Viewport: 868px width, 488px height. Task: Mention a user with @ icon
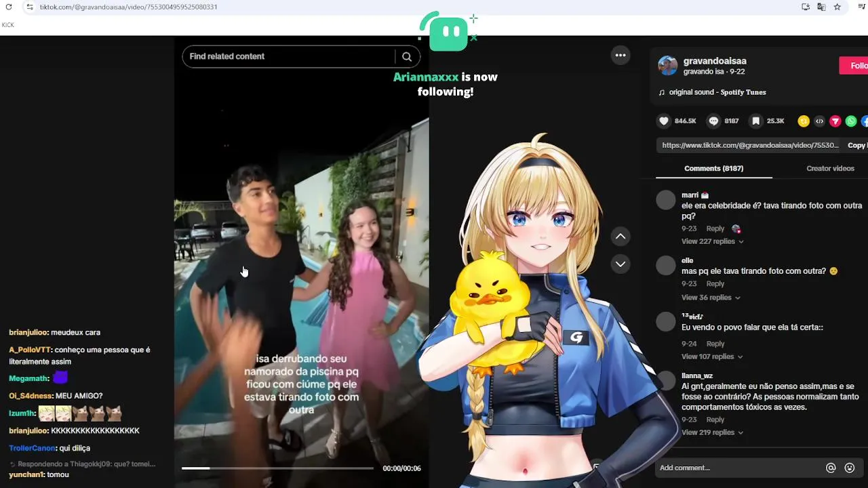(x=831, y=468)
